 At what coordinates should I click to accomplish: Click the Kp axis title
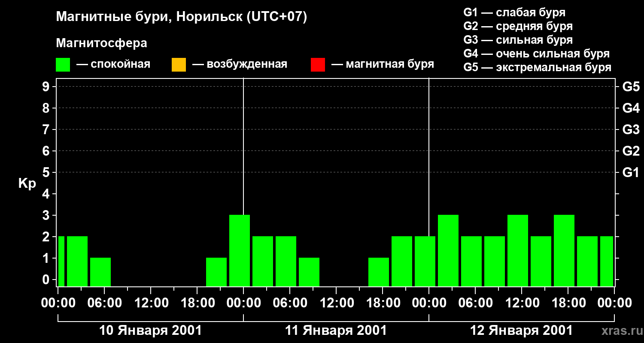tap(27, 184)
